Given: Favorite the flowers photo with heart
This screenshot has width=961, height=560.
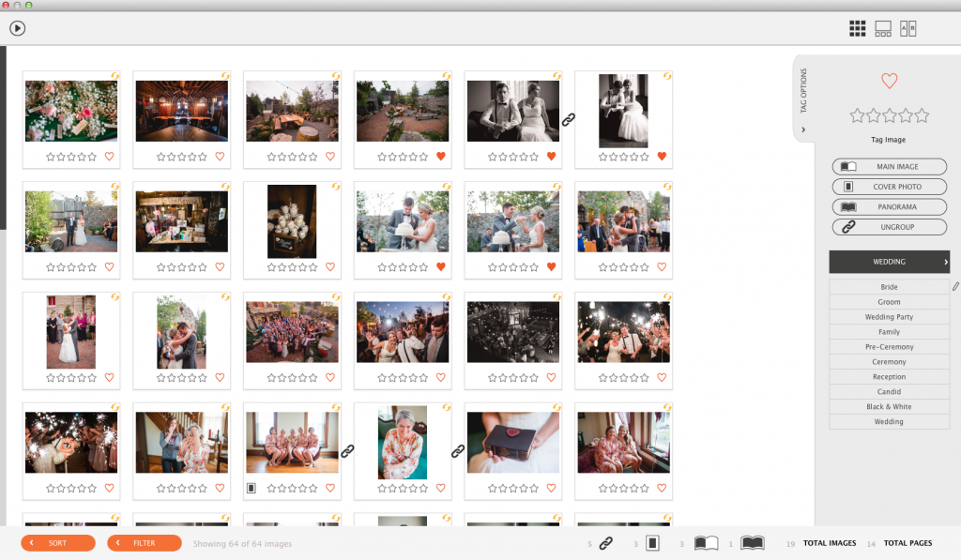Looking at the screenshot, I should point(109,157).
